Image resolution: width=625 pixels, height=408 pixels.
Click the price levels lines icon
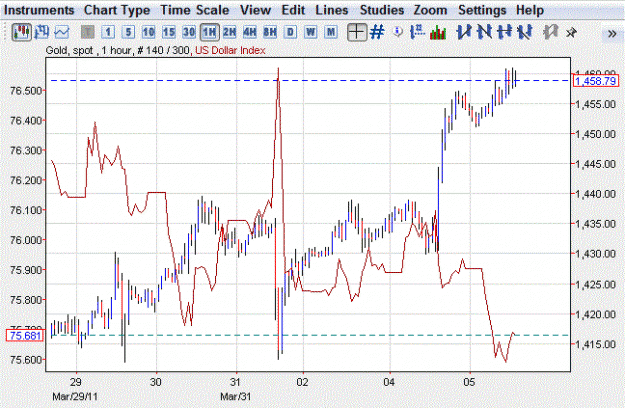(417, 32)
